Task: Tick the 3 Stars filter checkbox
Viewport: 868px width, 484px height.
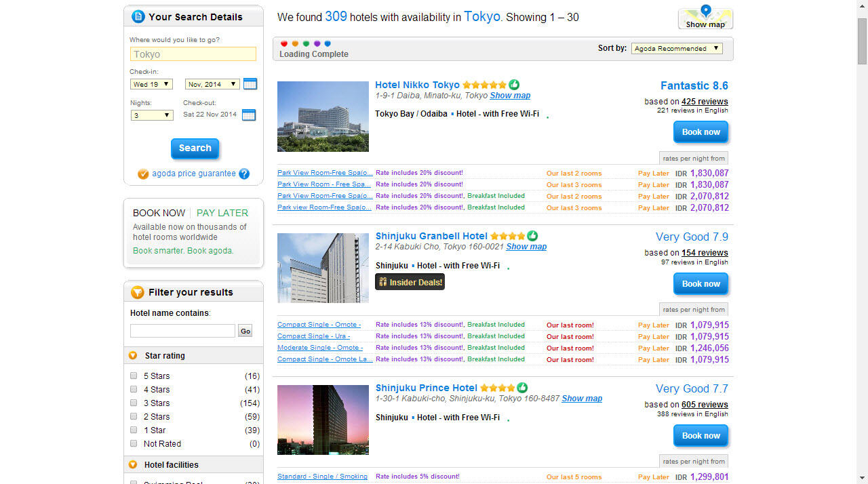Action: [x=134, y=403]
